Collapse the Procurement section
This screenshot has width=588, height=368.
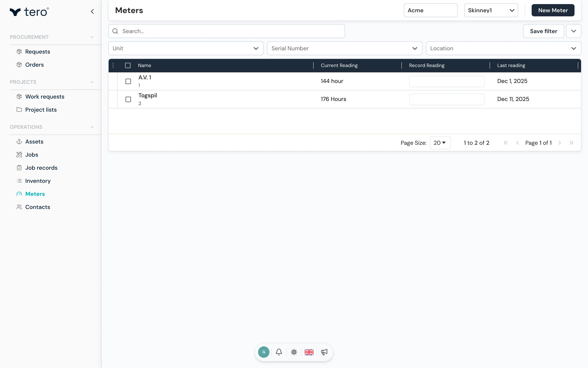click(92, 37)
